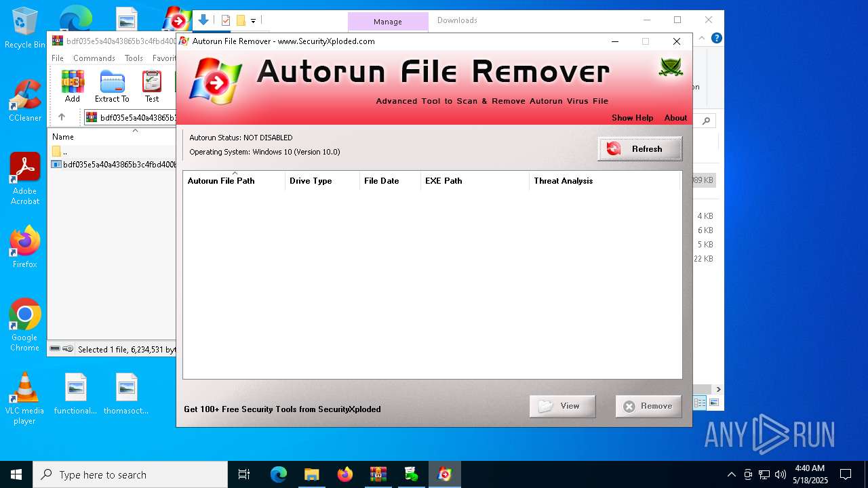Select the thomasoct... desktop file

click(x=126, y=394)
